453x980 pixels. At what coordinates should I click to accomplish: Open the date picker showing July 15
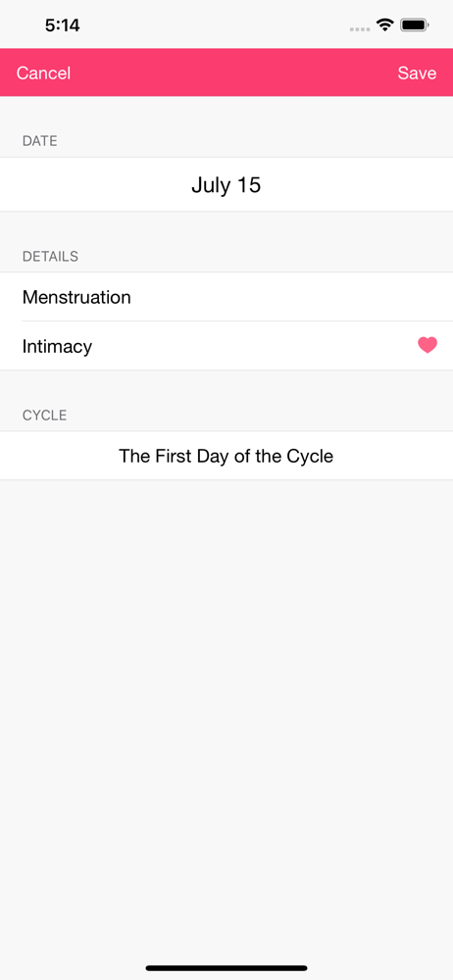coord(226,184)
